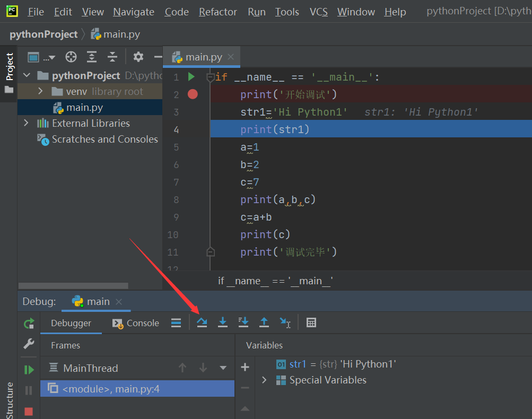Open the Run menu

point(257,12)
